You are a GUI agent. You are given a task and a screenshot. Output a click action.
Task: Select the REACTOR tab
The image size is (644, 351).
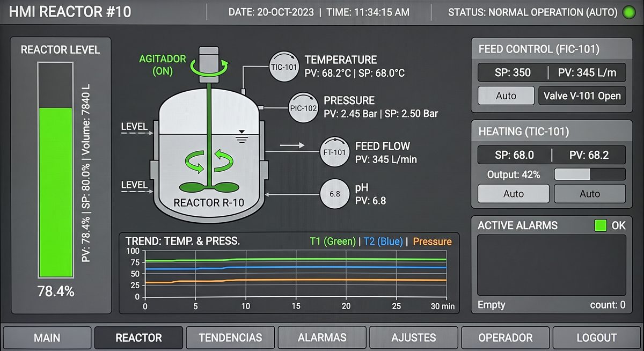[138, 338]
